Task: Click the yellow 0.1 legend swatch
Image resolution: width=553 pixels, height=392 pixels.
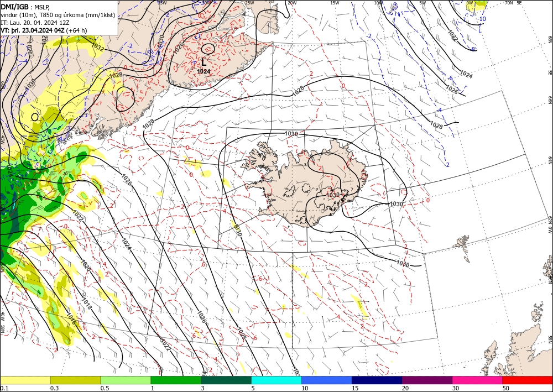Action: click(x=25, y=380)
